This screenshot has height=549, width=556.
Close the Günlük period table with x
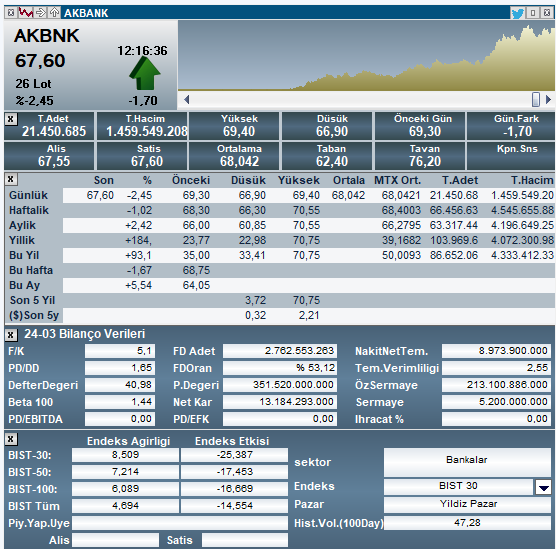pos(11,179)
